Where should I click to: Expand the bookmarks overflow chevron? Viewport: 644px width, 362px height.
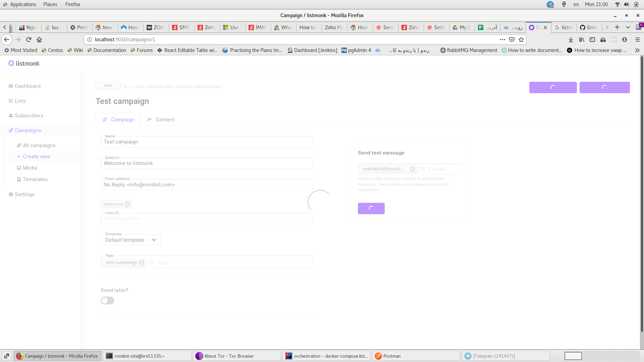637,50
